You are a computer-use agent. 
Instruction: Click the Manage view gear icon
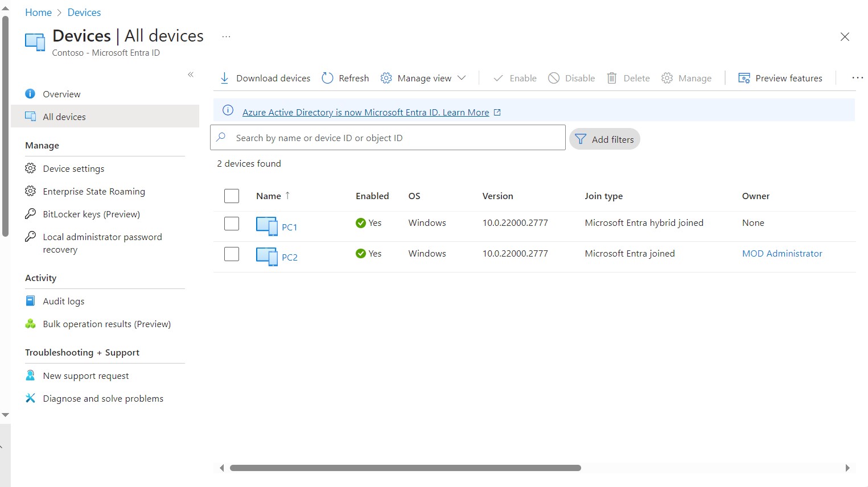386,78
